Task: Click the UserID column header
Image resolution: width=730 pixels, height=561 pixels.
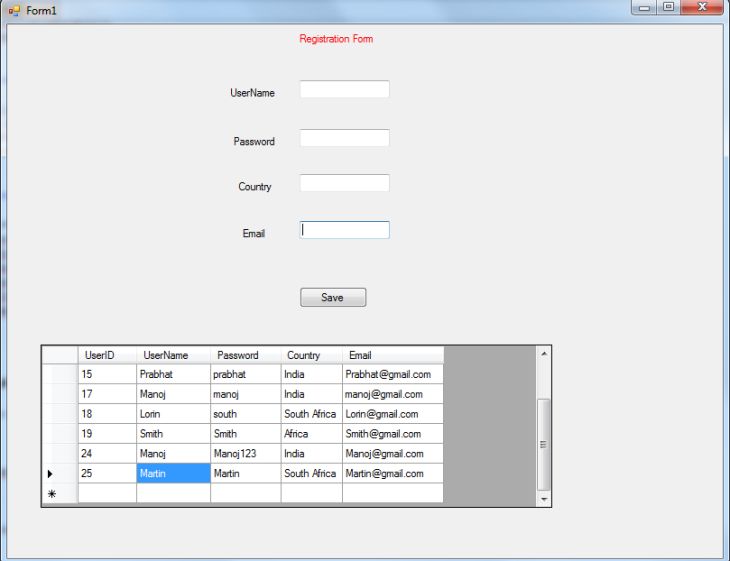Action: tap(107, 355)
